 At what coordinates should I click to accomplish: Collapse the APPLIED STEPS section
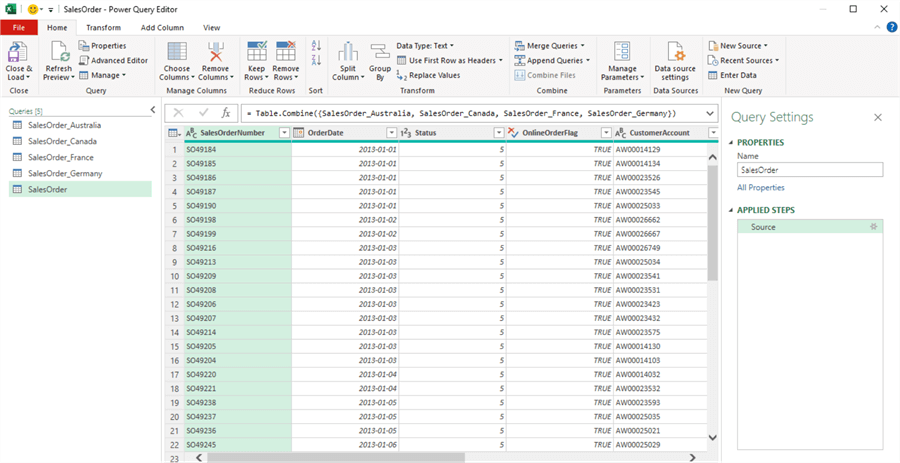tap(731, 211)
